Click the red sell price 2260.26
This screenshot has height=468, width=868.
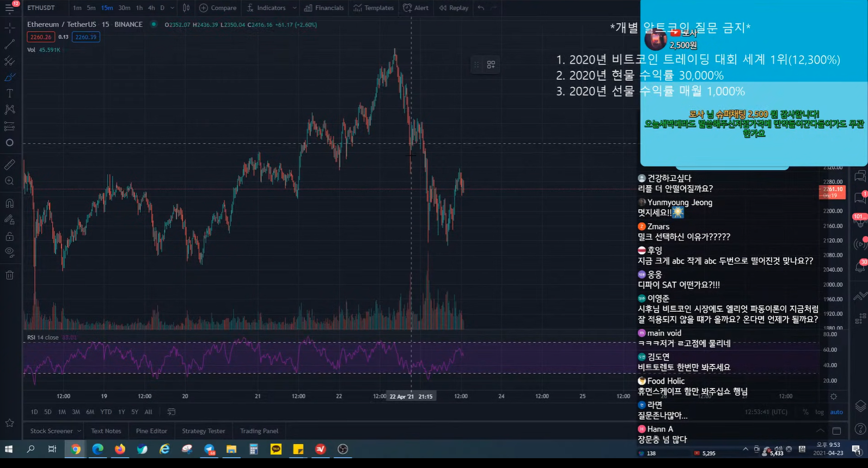(x=41, y=37)
